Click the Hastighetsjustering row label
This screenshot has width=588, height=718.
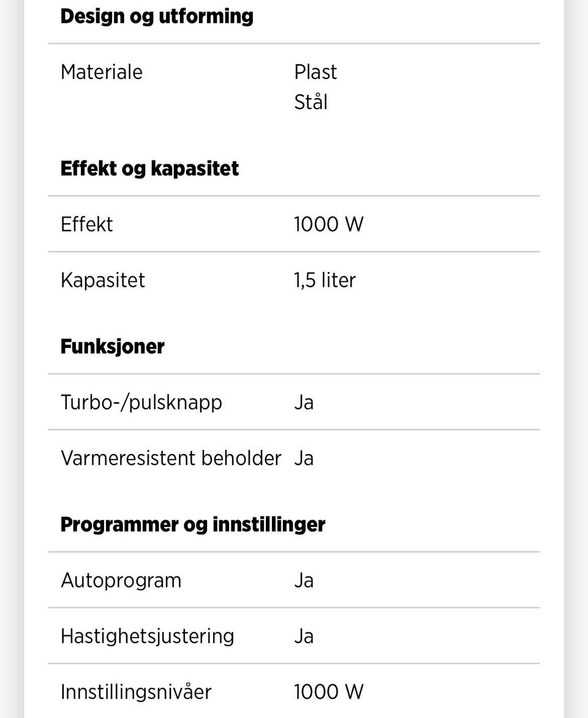click(148, 637)
